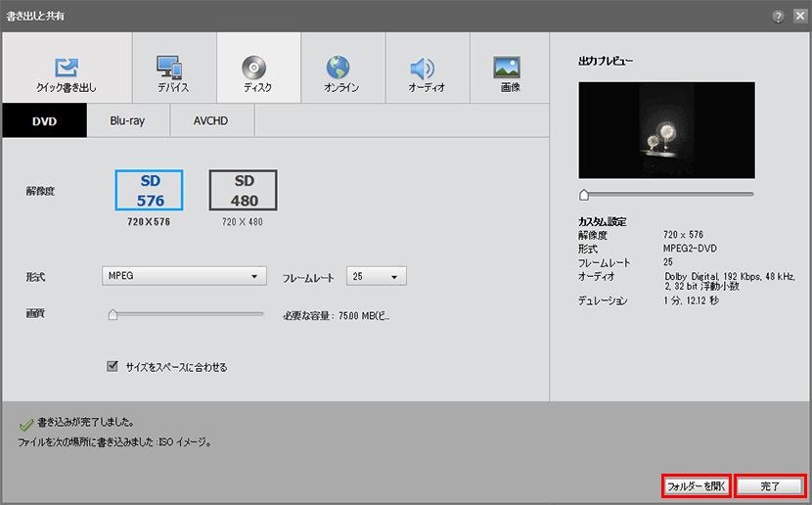Click the 書き込みが完了しました status message
Image resolution: width=812 pixels, height=505 pixels.
tap(86, 423)
